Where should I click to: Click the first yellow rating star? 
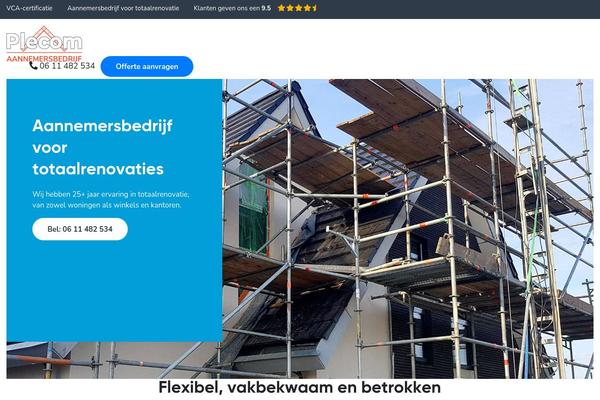(281, 8)
